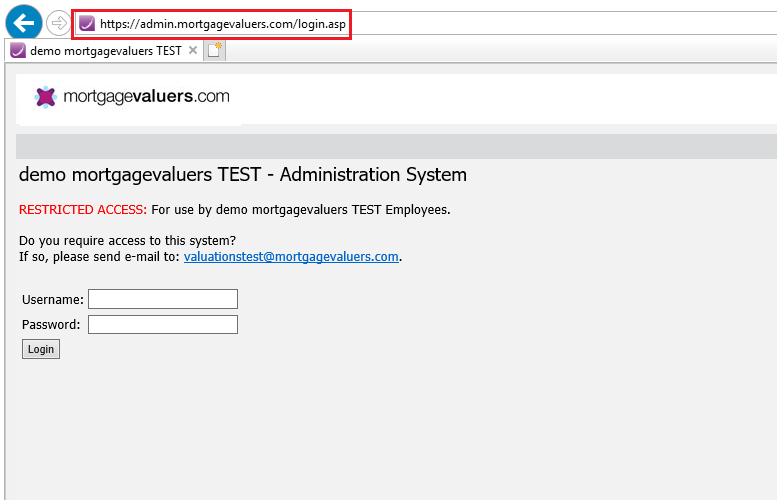Image resolution: width=780 pixels, height=500 pixels.
Task: Click the Username: label
Action: (53, 300)
